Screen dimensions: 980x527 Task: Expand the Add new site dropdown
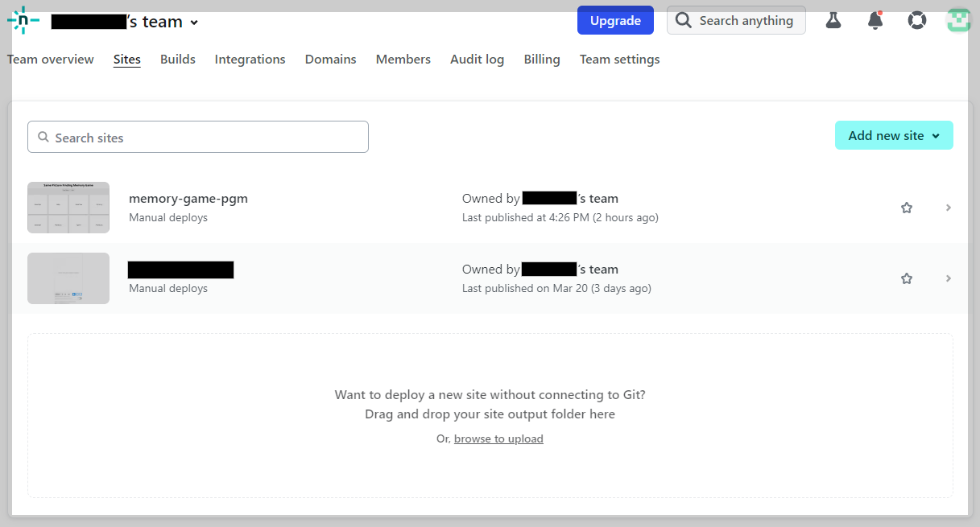(894, 135)
